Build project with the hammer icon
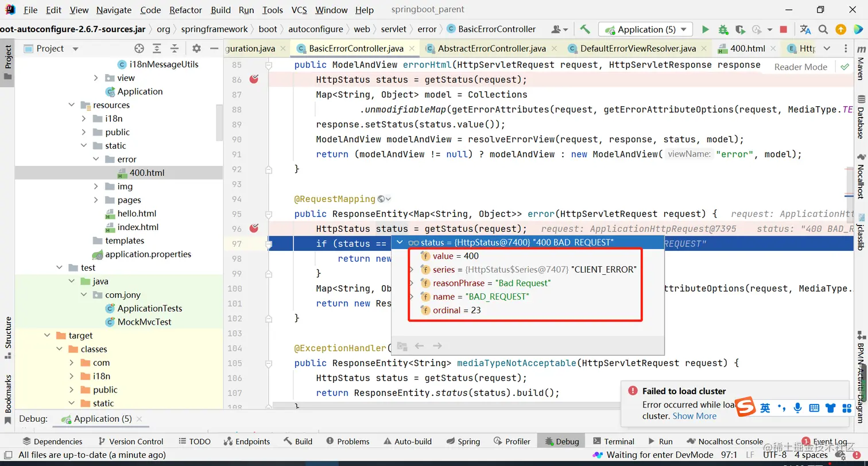The height and width of the screenshot is (466, 868). point(585,29)
